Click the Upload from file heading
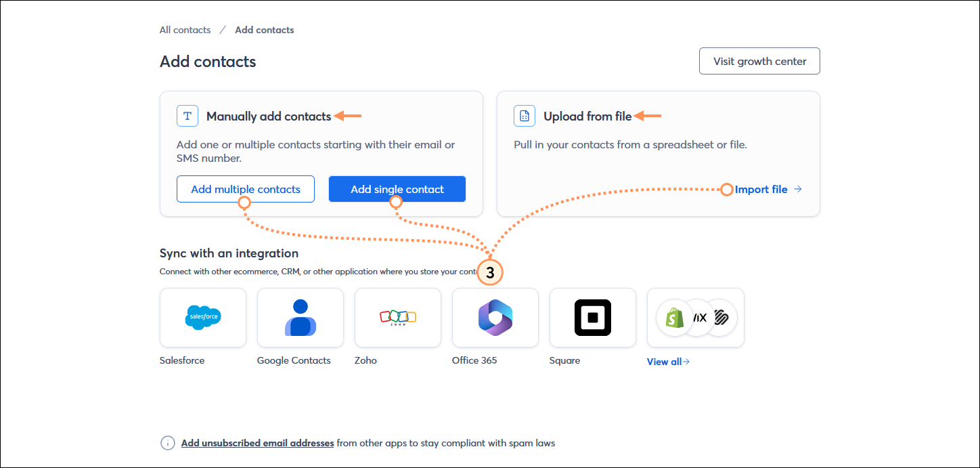 [587, 116]
